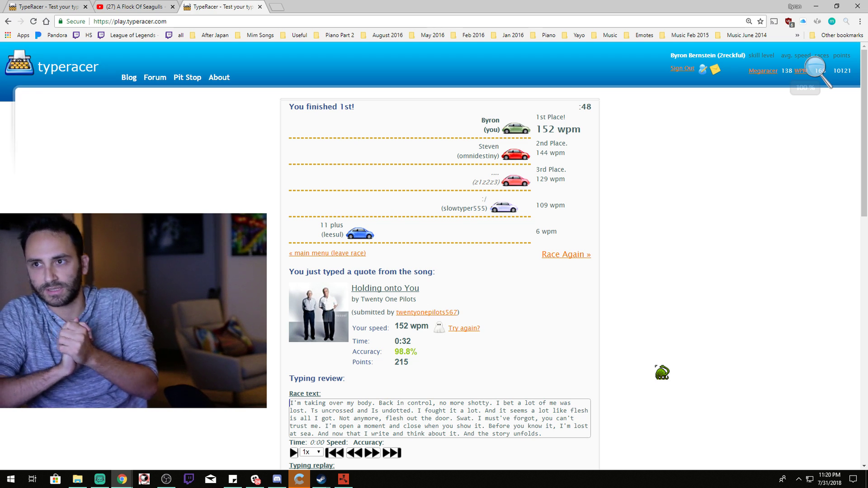This screenshot has height=488, width=868.
Task: Open File Explorer from the taskbar
Action: (x=78, y=479)
